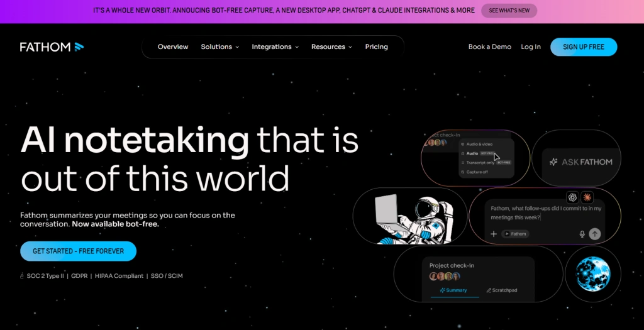Click the SOC 2 Type II text
644x330 pixels.
coord(45,276)
